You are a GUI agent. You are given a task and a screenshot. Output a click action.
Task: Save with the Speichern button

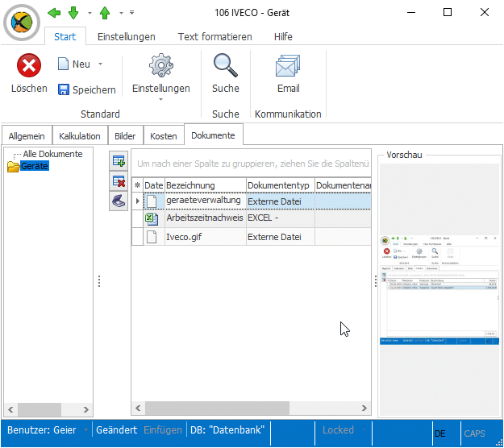click(87, 89)
